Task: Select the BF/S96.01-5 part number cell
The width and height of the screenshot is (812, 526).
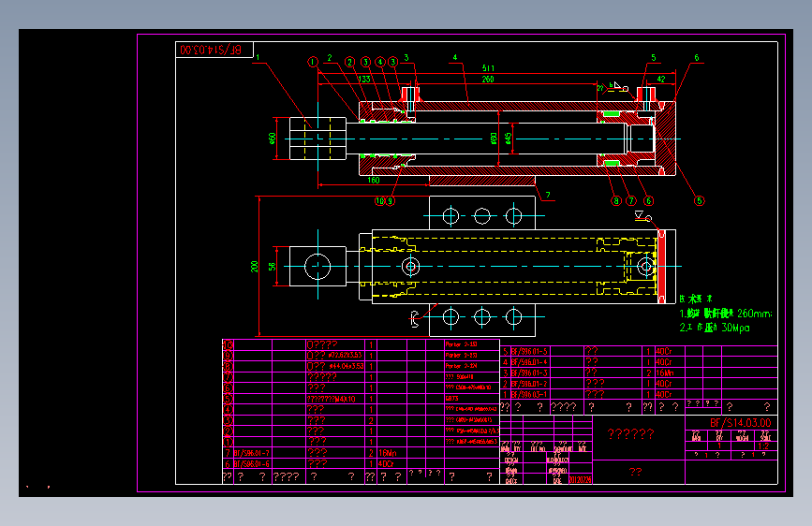Action: [529, 352]
